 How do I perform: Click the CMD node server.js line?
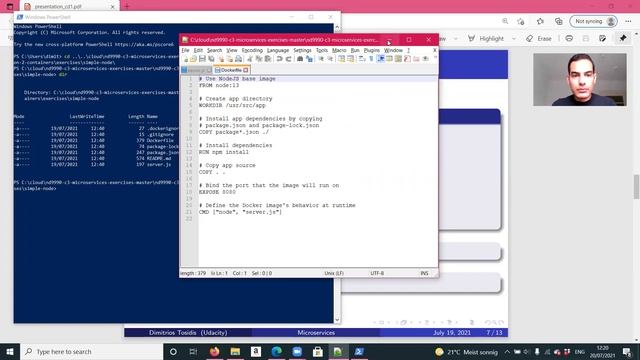tap(240, 212)
